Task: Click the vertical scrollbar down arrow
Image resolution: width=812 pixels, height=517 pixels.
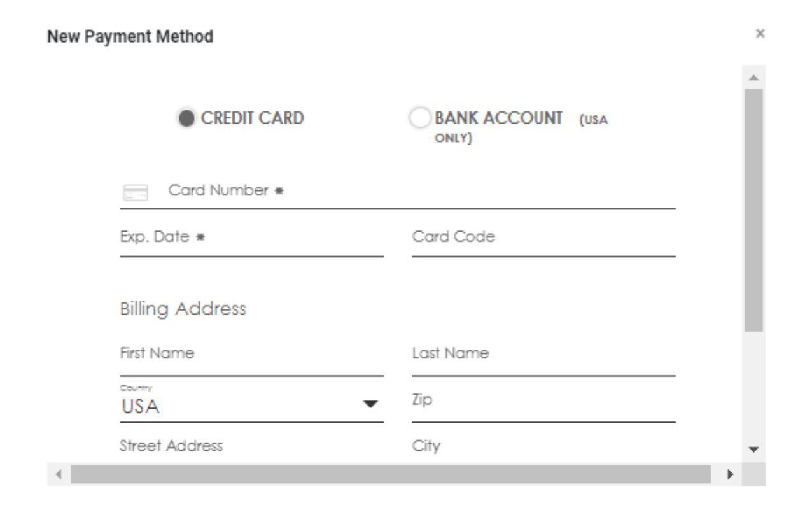Action: pyautogui.click(x=754, y=450)
